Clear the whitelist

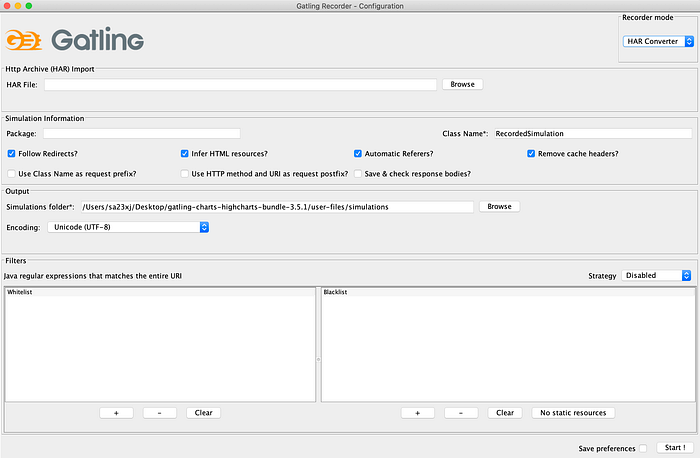pyautogui.click(x=203, y=413)
